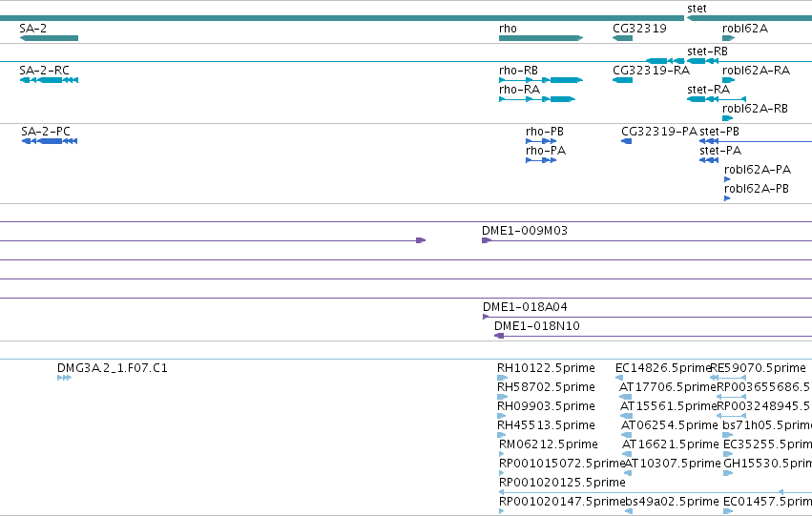
Task: Select the bs49a02.5prime EST glyph
Action: coord(629,511)
